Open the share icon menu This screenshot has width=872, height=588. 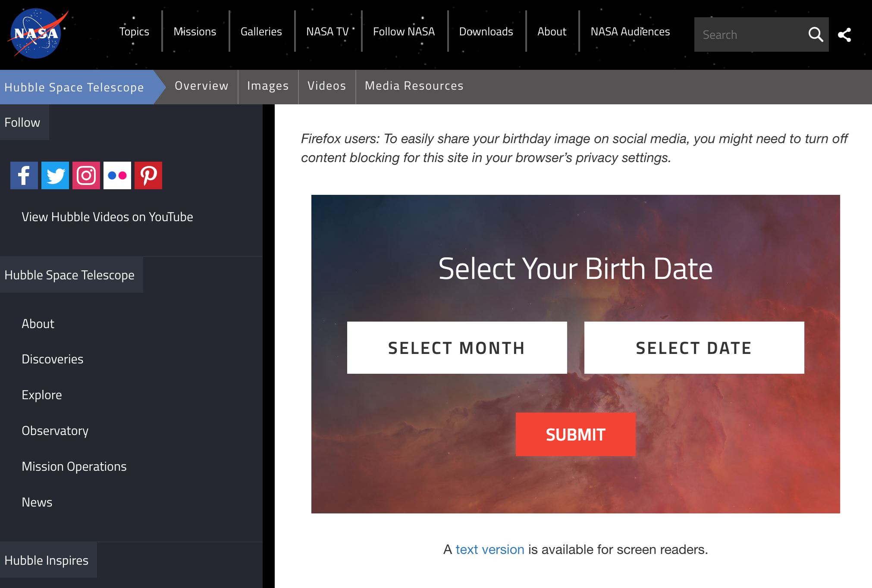pos(844,35)
